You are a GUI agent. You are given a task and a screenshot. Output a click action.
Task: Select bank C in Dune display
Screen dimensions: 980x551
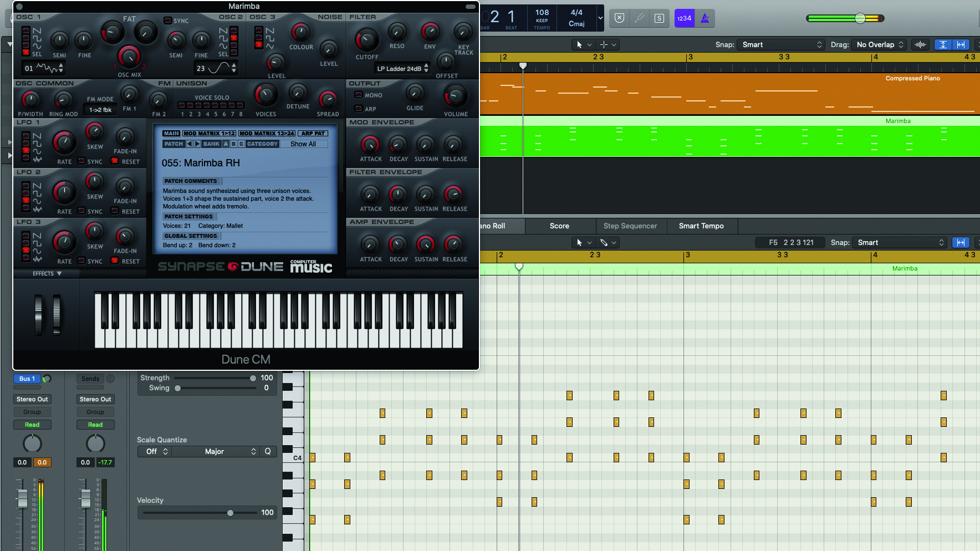pos(241,144)
